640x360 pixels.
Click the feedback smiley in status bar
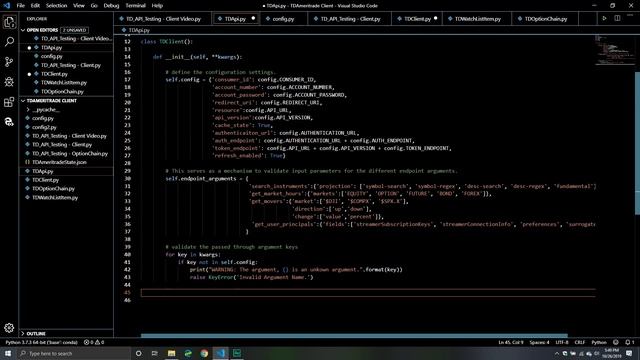tap(616, 342)
